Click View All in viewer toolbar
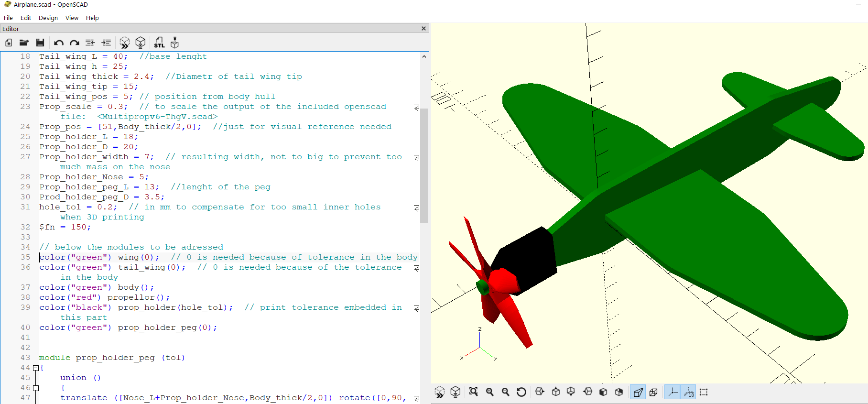The height and width of the screenshot is (404, 868). pyautogui.click(x=474, y=392)
